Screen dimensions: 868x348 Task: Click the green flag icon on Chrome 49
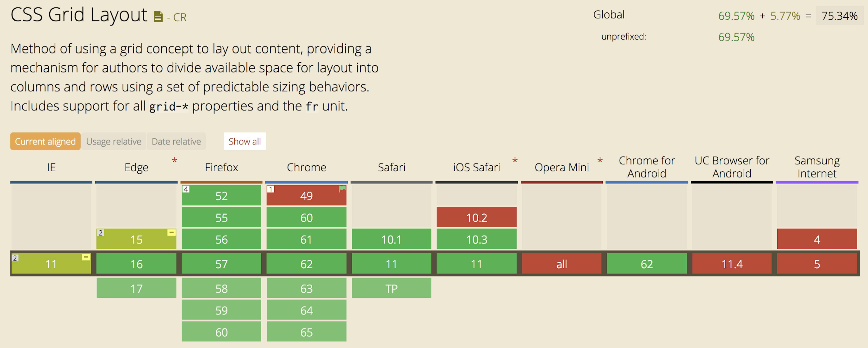(x=342, y=189)
